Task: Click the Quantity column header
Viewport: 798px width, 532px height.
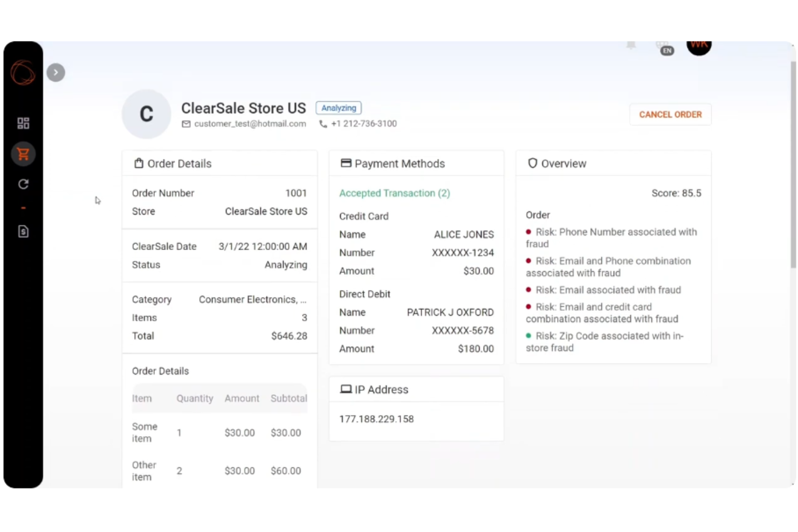Action: click(x=195, y=398)
